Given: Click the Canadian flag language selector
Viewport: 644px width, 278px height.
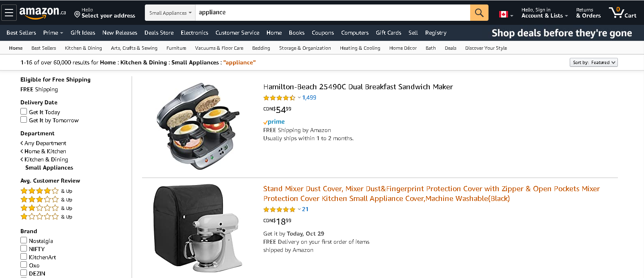Looking at the screenshot, I should click(x=504, y=15).
